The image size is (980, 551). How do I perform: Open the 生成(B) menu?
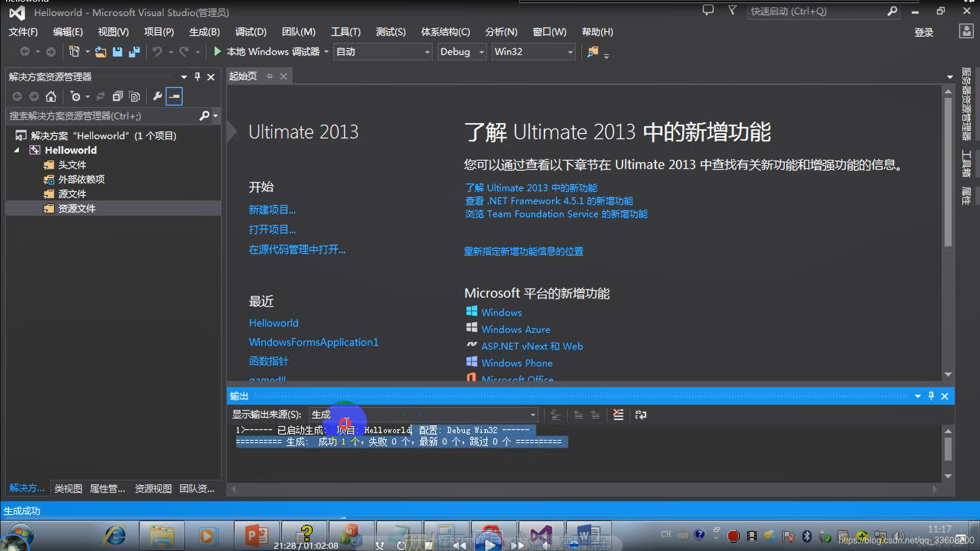[x=204, y=32]
